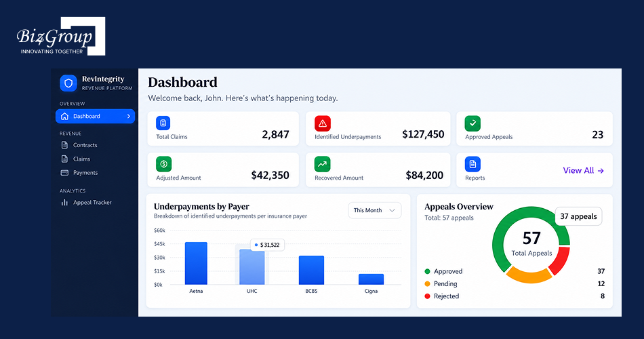The width and height of the screenshot is (644, 339).
Task: Click the BizGroup logo
Action: [61, 36]
